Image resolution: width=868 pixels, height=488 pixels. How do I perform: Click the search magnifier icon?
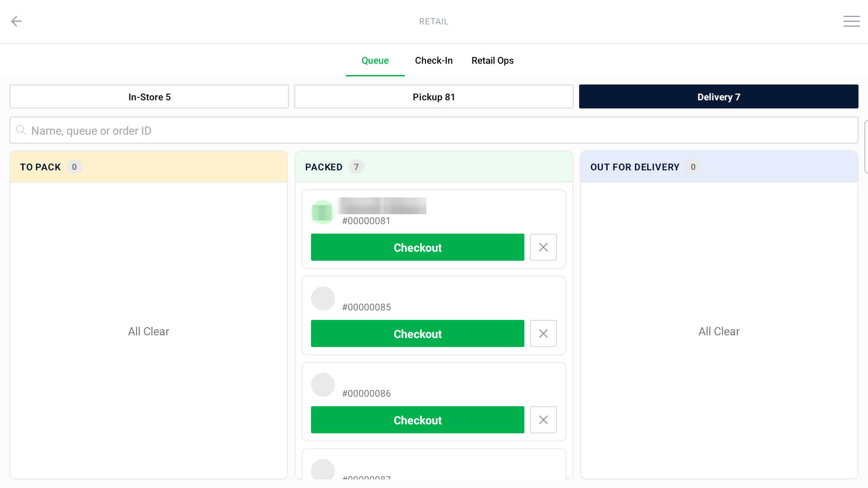[x=21, y=130]
